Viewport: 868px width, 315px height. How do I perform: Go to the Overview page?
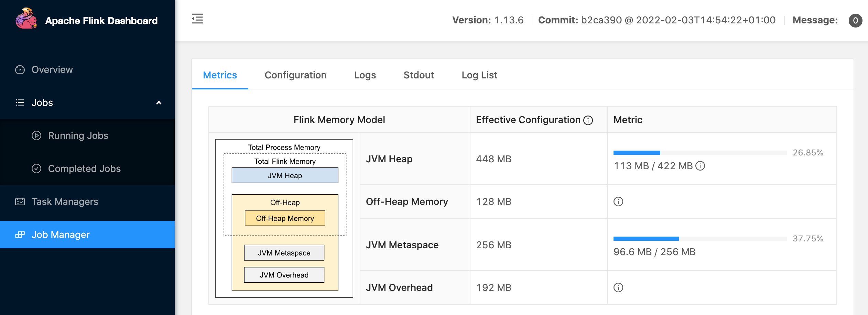87,69
